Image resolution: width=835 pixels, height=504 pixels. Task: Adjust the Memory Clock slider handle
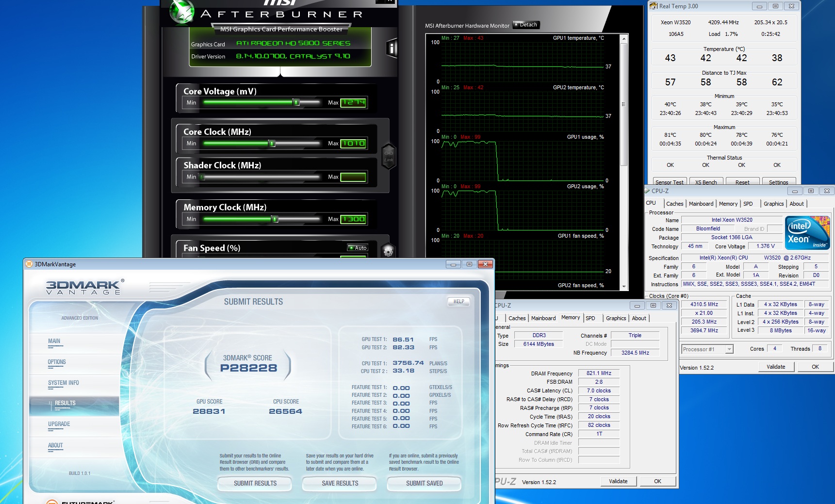(275, 219)
